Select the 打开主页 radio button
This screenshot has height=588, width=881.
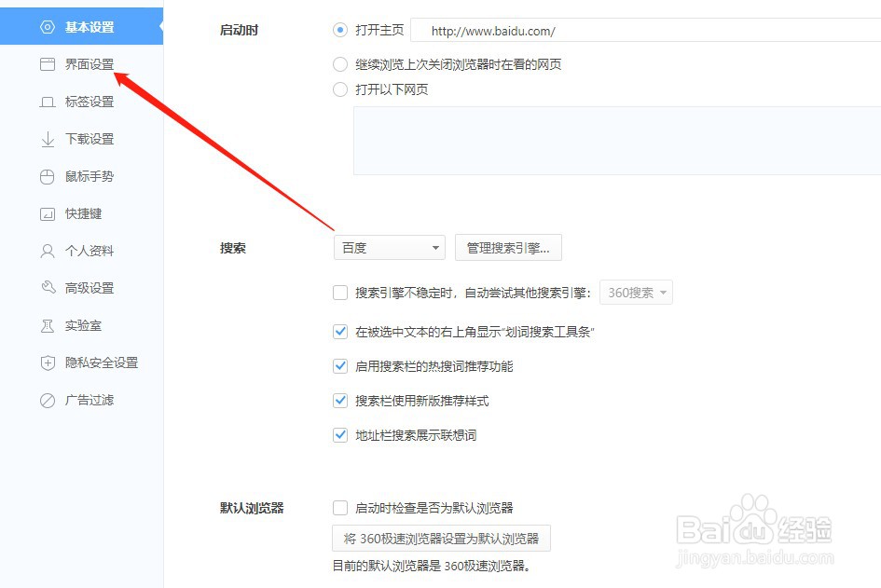[x=340, y=30]
